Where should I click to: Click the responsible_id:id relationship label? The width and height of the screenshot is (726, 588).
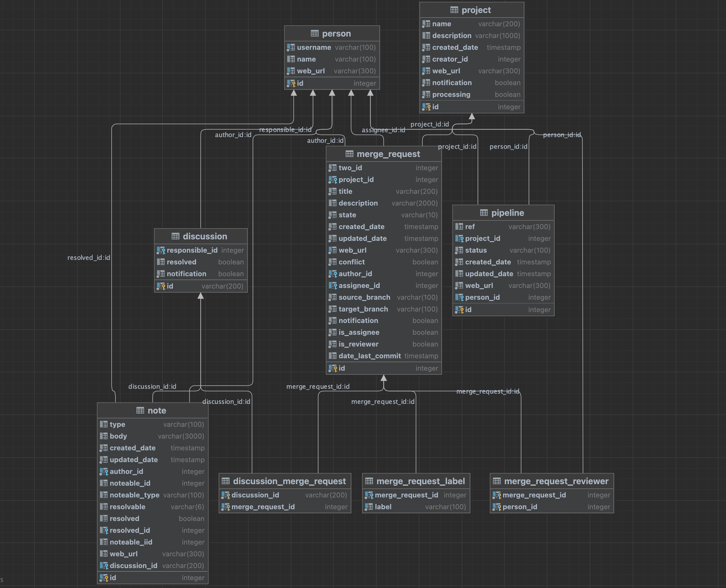point(285,130)
